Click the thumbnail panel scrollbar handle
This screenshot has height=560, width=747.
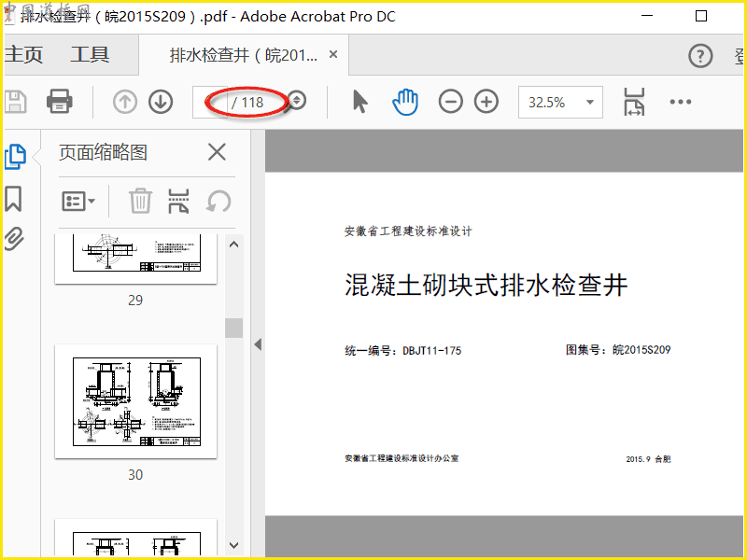234,328
